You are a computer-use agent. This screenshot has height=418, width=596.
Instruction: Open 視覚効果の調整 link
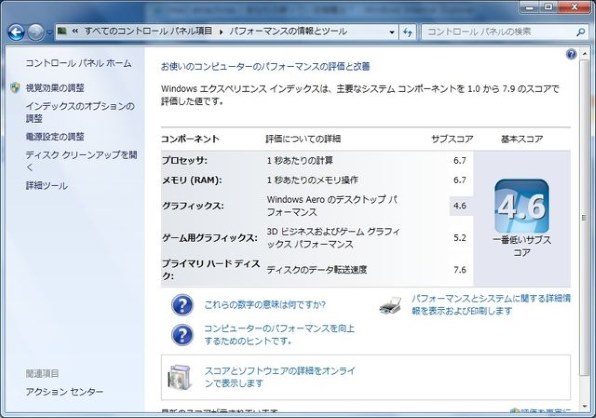coord(55,88)
